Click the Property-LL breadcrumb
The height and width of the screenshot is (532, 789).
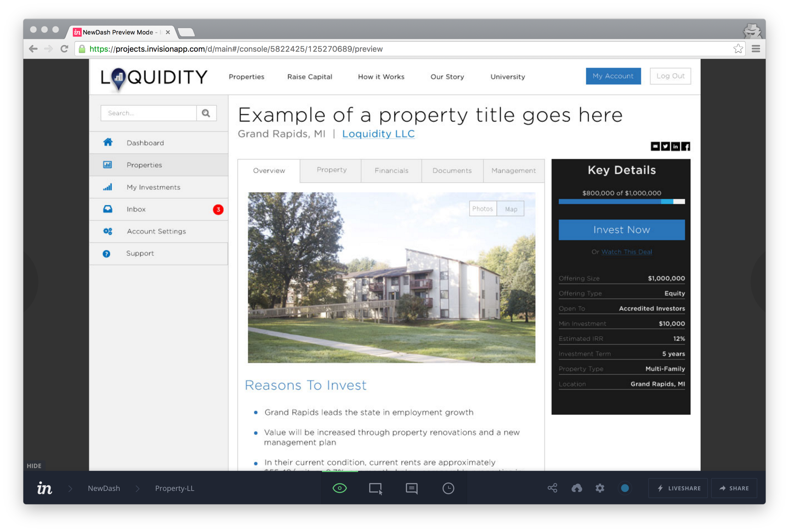(x=175, y=488)
